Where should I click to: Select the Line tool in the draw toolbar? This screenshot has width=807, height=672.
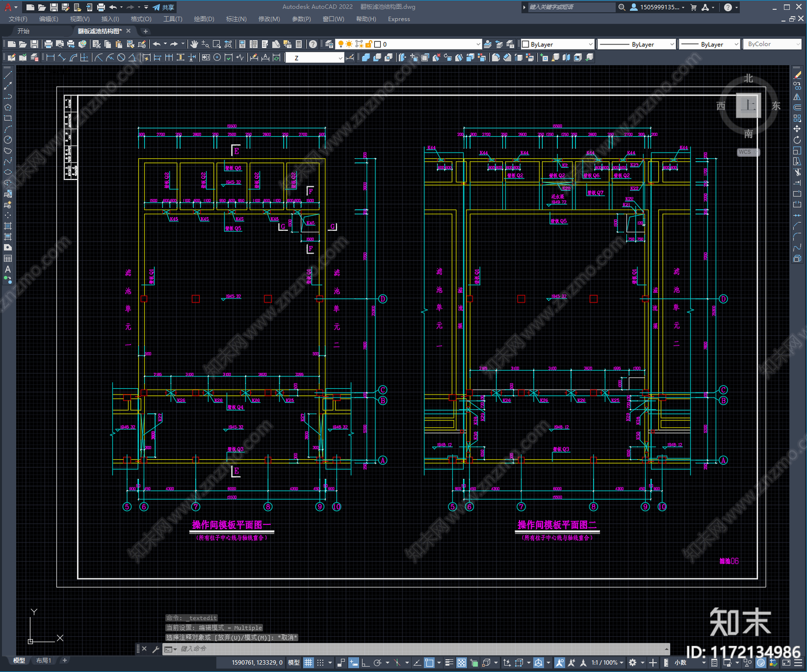(x=8, y=75)
